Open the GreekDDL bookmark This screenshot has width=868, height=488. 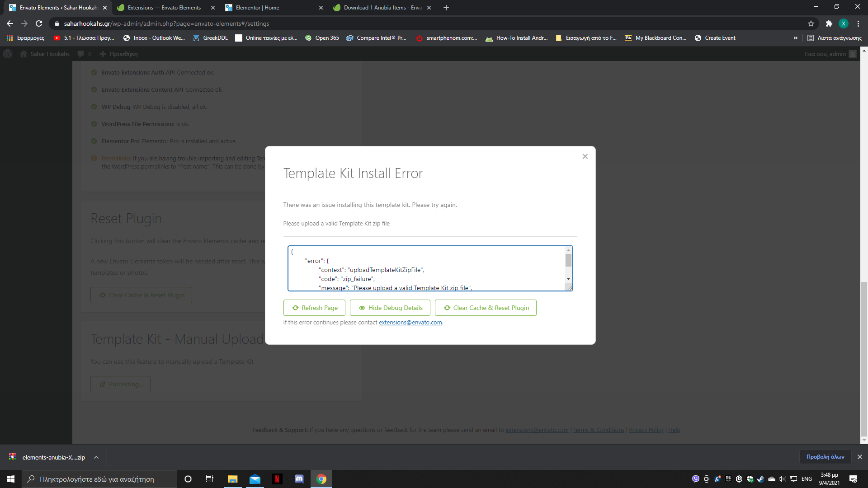[211, 38]
